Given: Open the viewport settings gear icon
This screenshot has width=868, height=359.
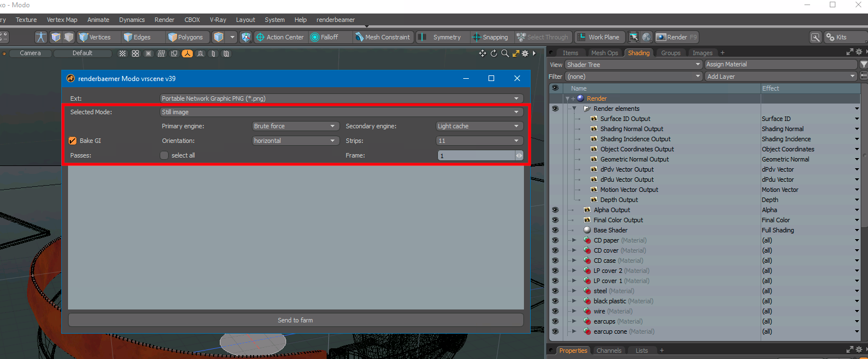Looking at the screenshot, I should 525,53.
